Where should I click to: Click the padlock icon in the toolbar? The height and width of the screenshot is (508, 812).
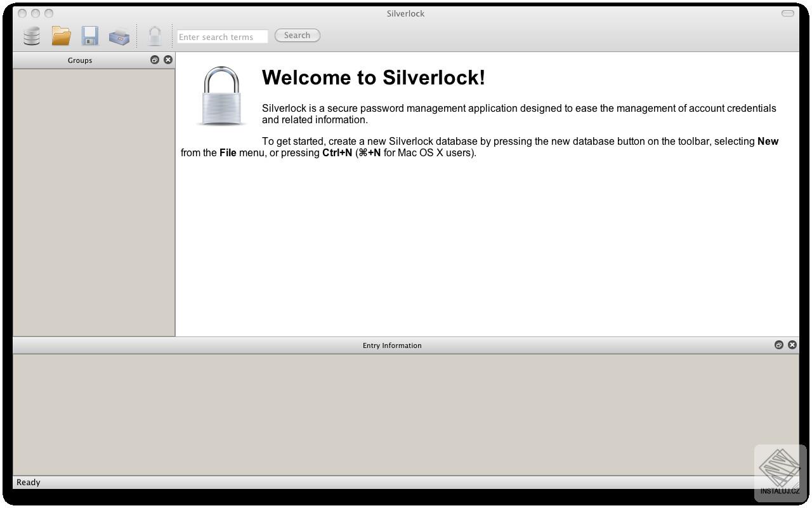155,36
